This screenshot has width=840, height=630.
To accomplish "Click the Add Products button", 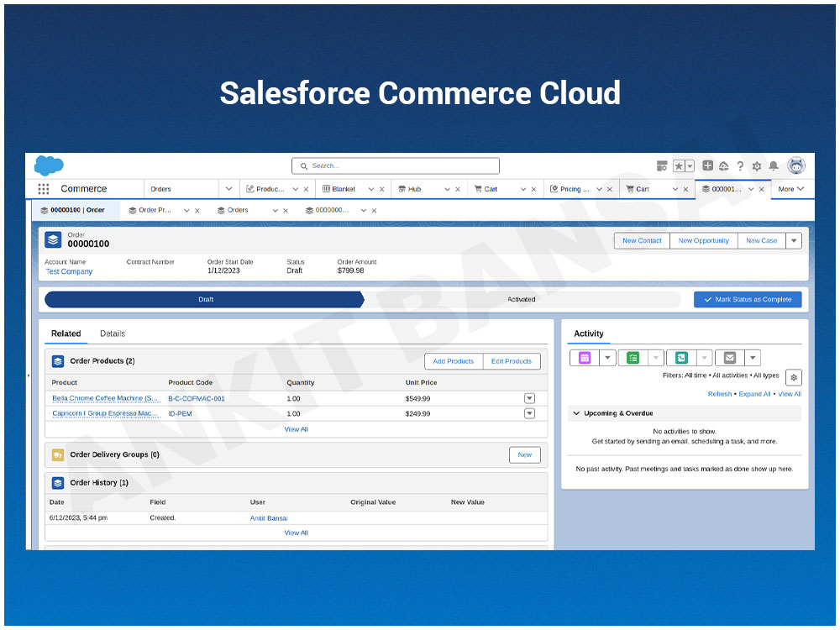I will tap(454, 361).
